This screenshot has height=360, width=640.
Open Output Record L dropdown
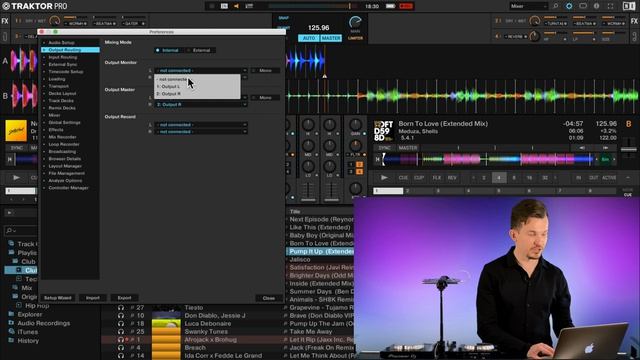(x=201, y=125)
